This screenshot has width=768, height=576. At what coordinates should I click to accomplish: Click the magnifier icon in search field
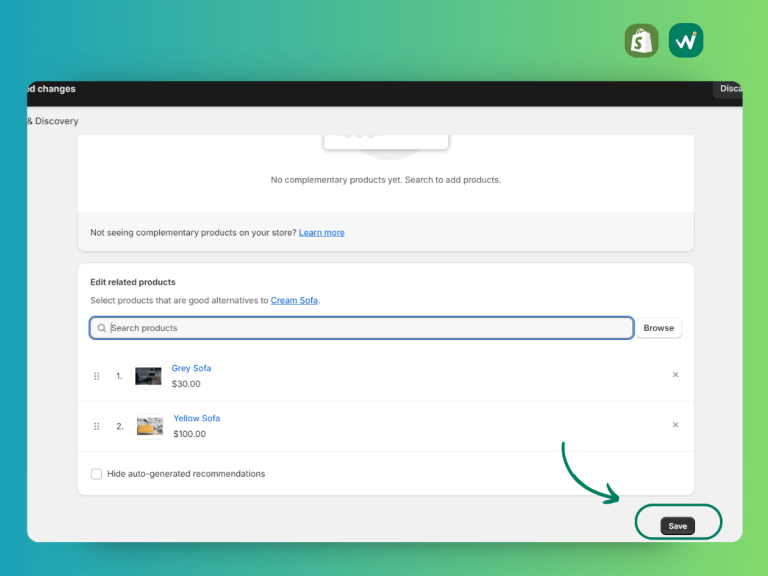coord(101,328)
